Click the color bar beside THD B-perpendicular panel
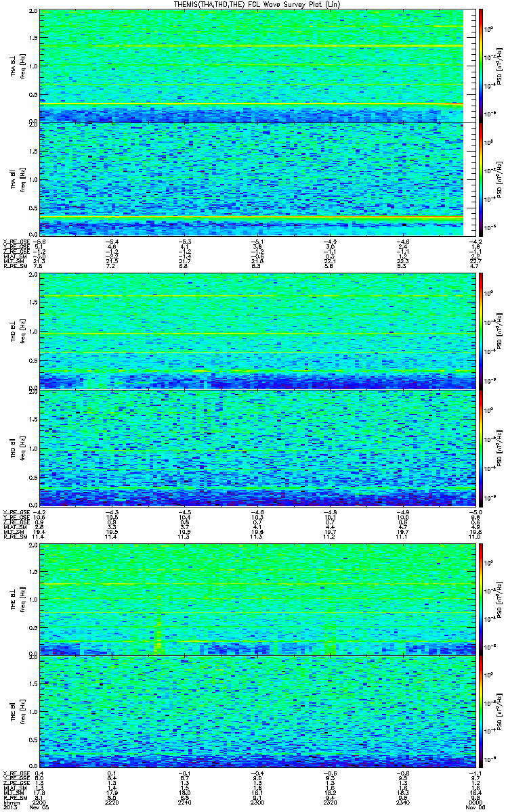Image resolution: width=508 pixels, height=812 pixels. pyautogui.click(x=481, y=332)
